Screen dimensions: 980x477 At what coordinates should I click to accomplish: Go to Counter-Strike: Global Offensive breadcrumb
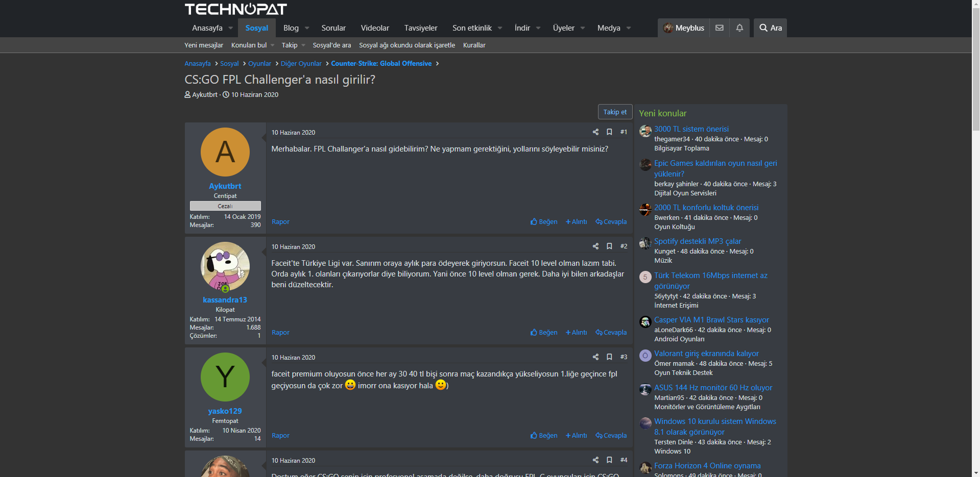pos(381,64)
